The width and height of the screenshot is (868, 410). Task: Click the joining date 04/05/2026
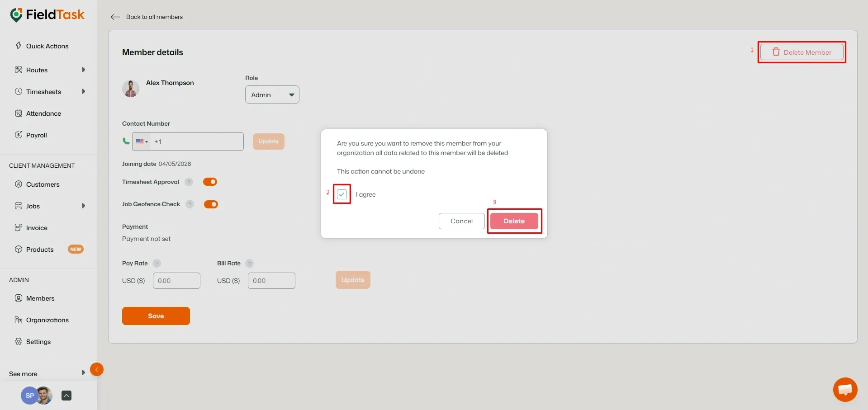[175, 164]
